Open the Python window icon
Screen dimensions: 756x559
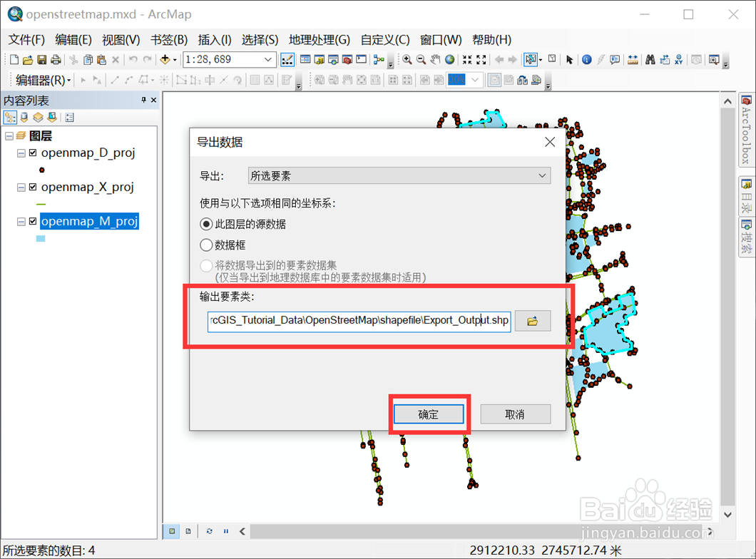coord(362,59)
